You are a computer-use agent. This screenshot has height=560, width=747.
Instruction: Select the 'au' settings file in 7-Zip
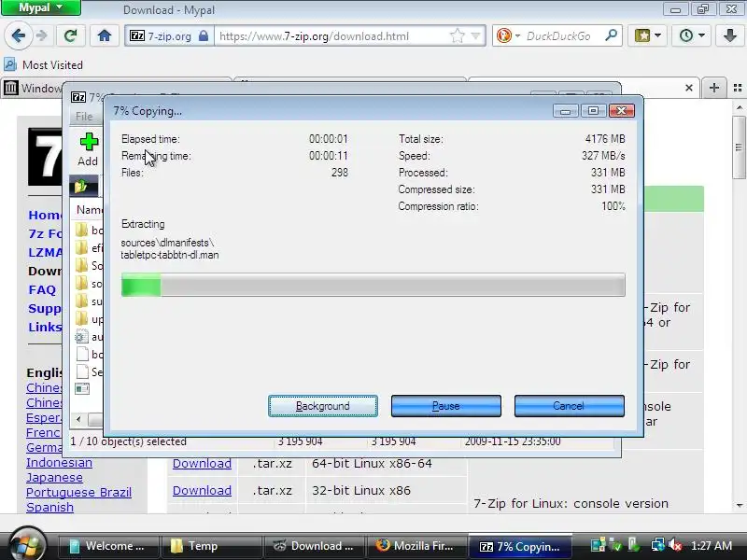pos(89,337)
